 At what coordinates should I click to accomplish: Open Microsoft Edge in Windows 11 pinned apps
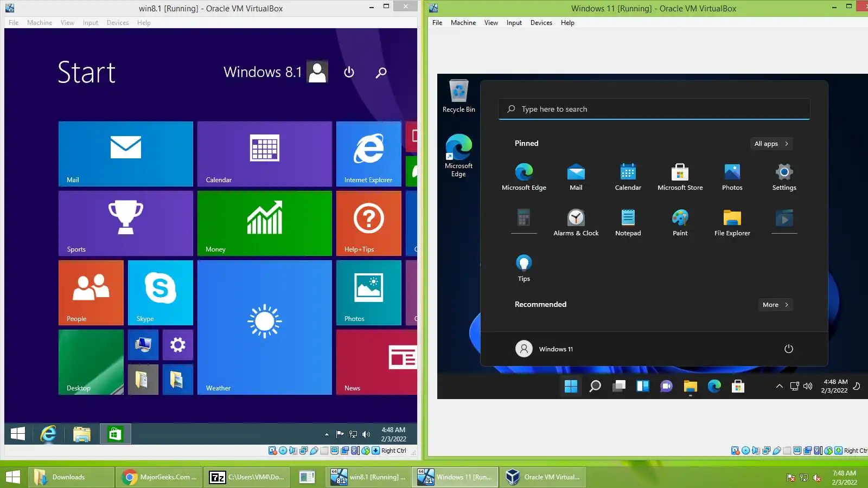524,177
